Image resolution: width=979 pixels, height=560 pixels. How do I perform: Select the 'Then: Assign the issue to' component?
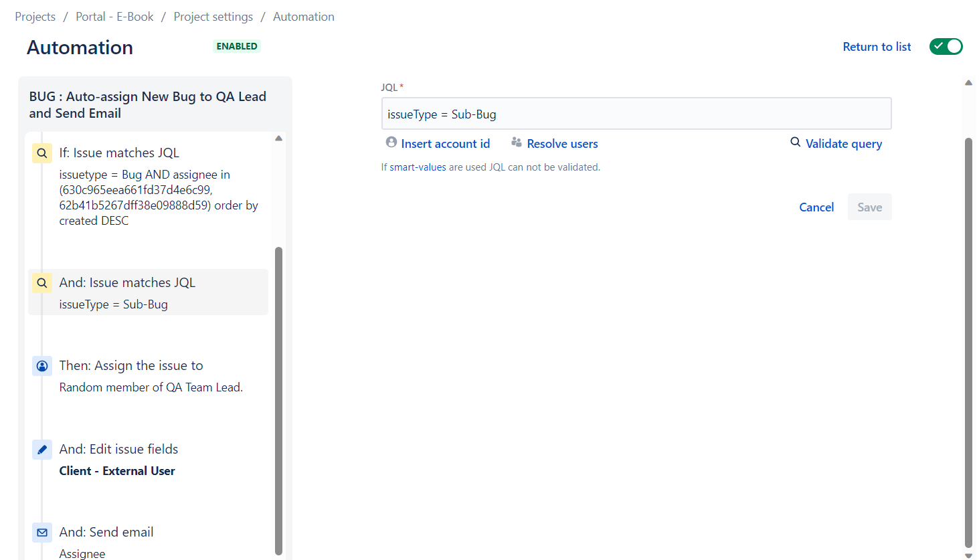point(149,375)
